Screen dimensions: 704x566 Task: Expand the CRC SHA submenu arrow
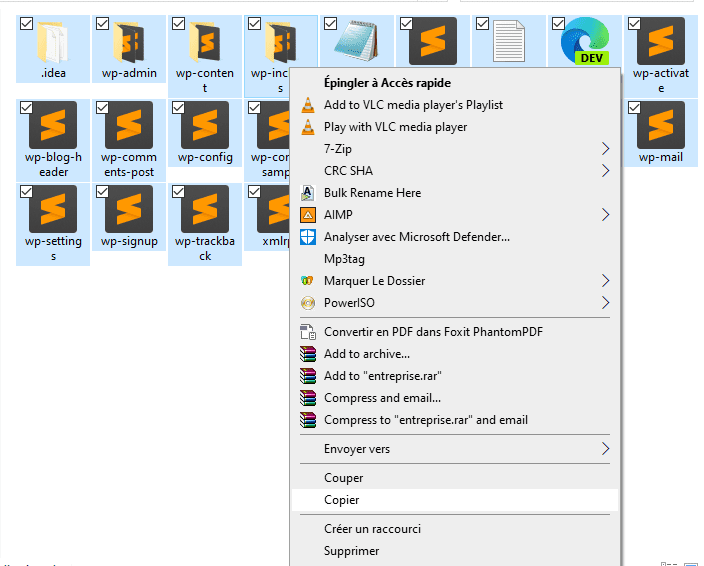tap(605, 171)
